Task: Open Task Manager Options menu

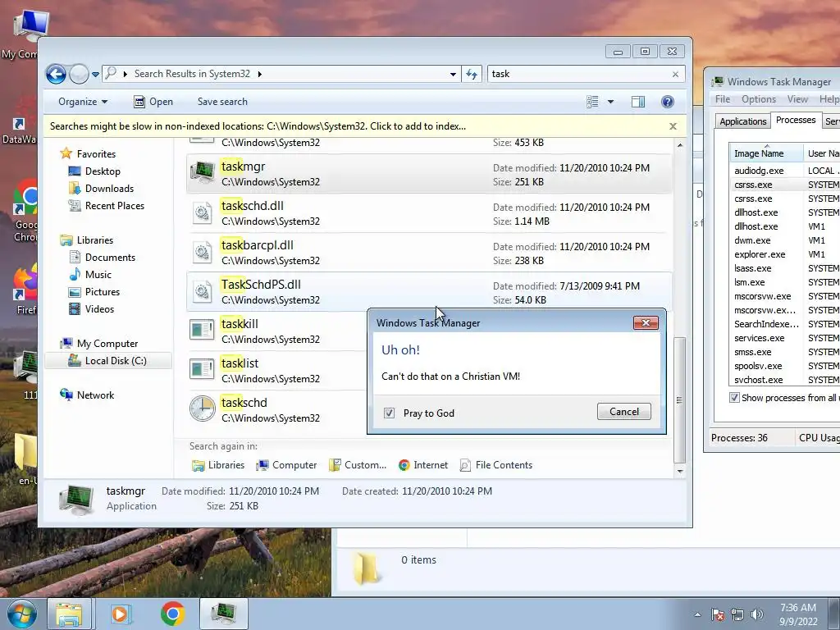Action: (x=759, y=99)
